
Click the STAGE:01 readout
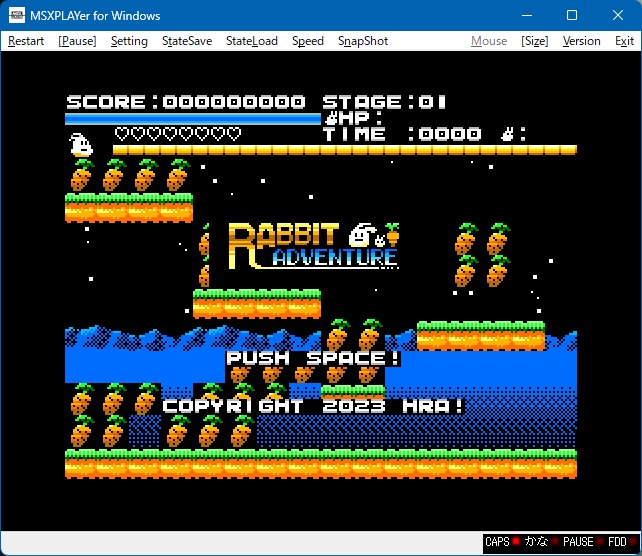(384, 102)
